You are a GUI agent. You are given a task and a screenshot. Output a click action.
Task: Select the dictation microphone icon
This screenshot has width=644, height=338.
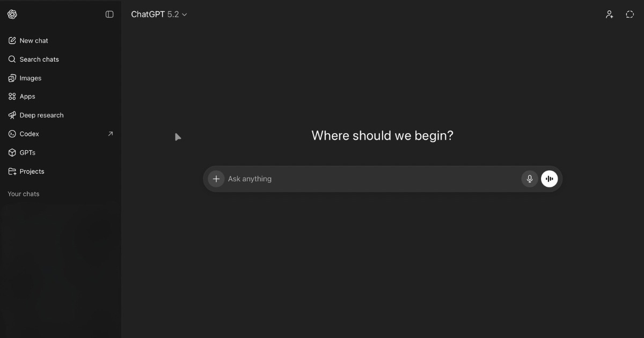[529, 179]
